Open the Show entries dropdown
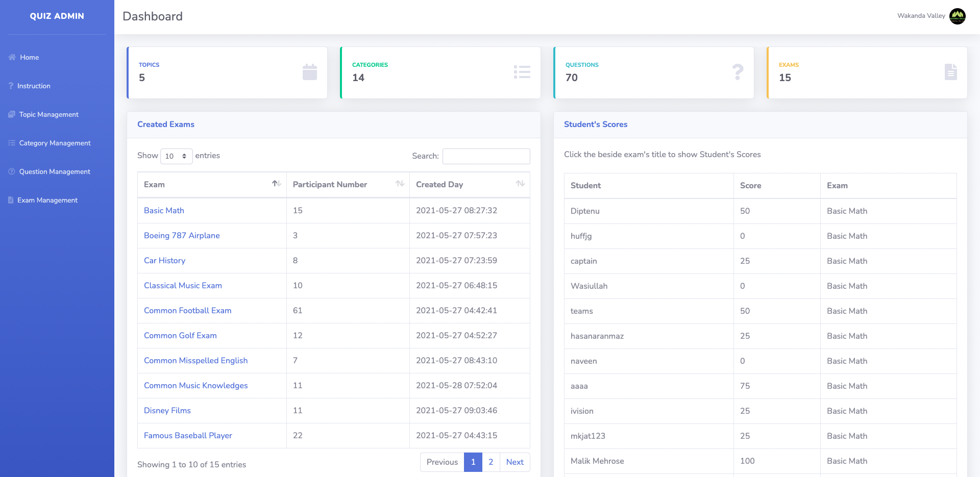This screenshot has width=980, height=477. click(x=176, y=156)
